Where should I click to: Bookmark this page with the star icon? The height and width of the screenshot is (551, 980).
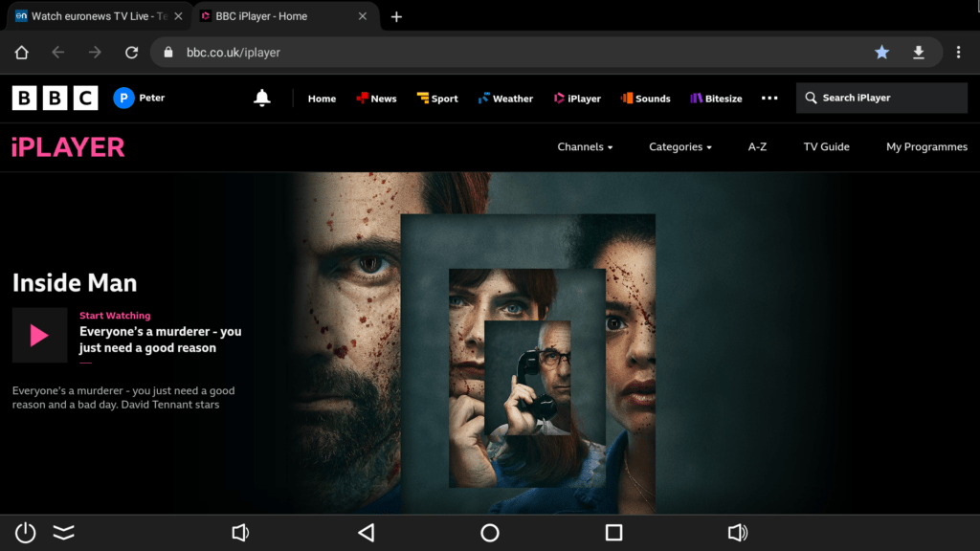click(x=881, y=53)
